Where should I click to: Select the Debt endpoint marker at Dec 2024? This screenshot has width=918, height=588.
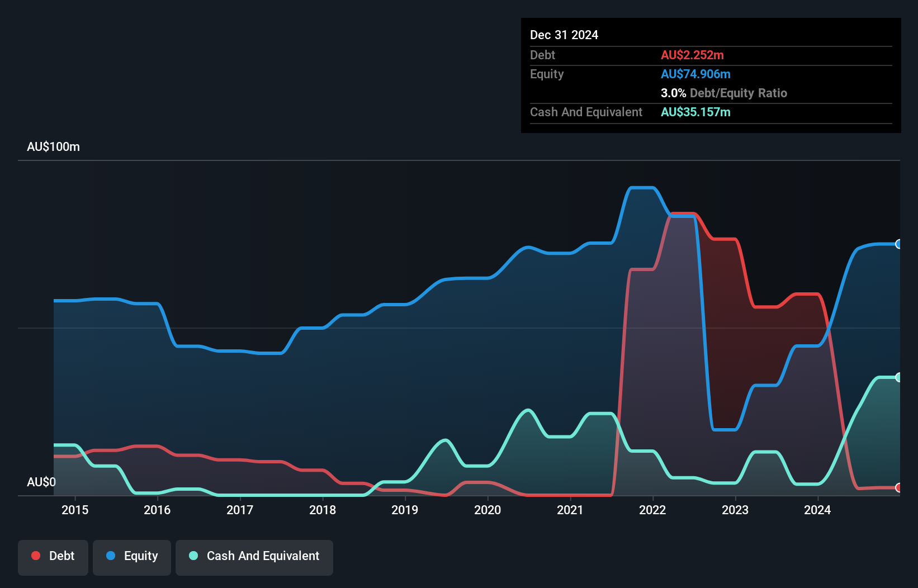(x=898, y=488)
